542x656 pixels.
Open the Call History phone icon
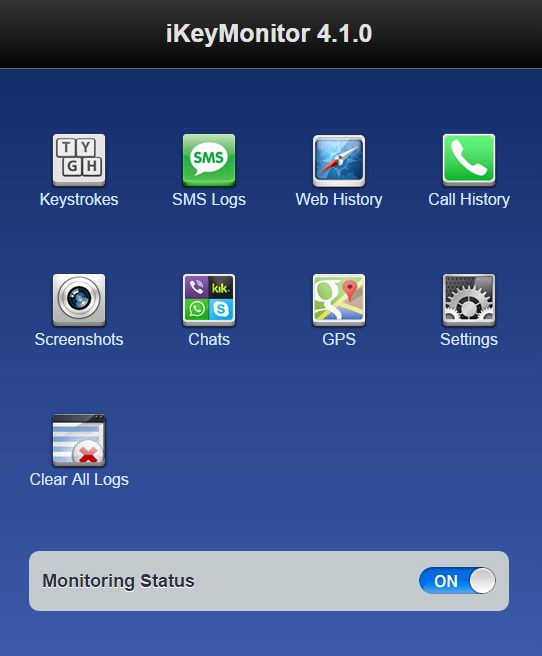coord(469,160)
